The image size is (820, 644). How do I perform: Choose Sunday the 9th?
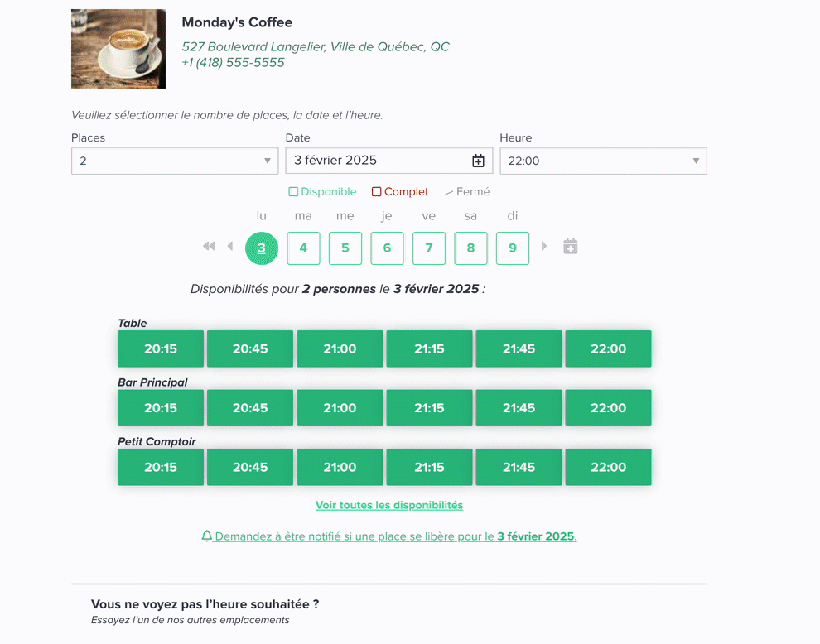(x=513, y=248)
